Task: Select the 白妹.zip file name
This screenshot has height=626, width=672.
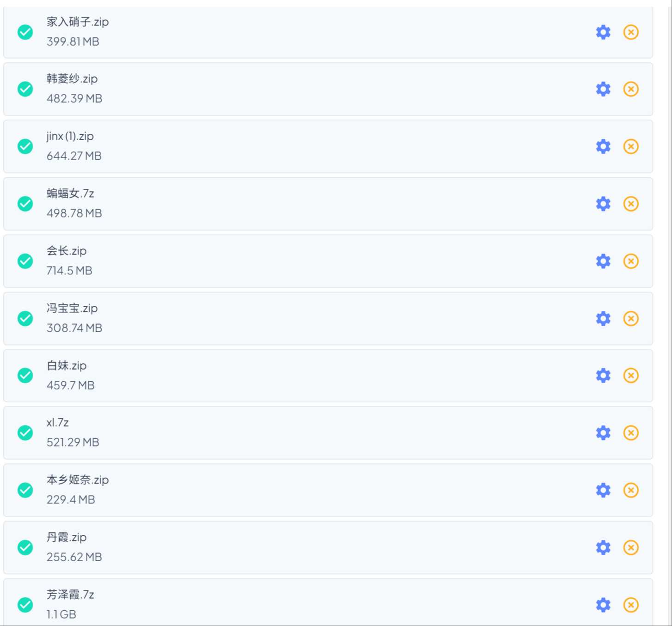Action: (x=67, y=366)
